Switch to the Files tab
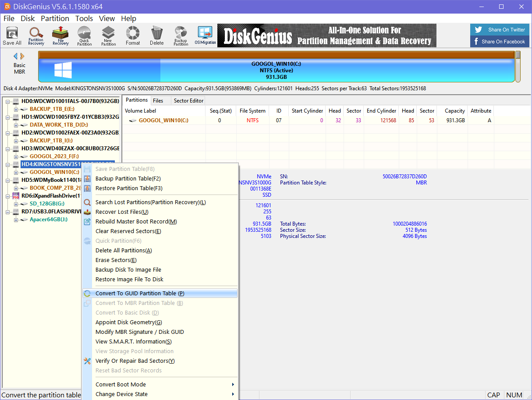The height and width of the screenshot is (400, 532). [x=158, y=101]
